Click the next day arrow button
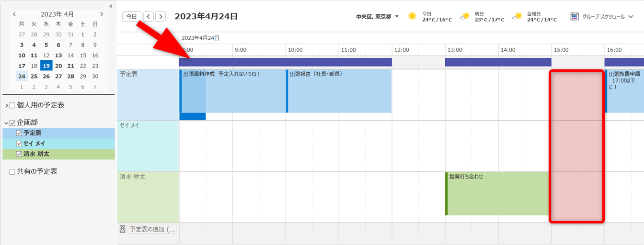 point(161,16)
